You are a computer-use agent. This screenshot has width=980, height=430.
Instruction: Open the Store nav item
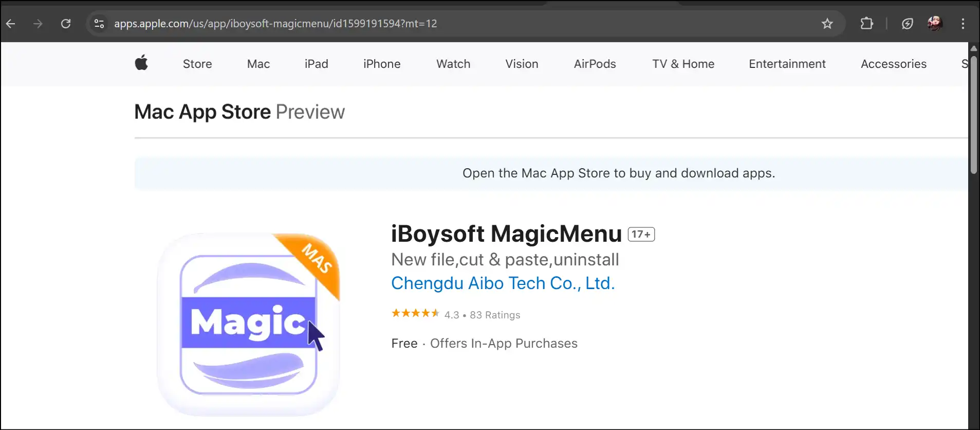[x=197, y=64]
